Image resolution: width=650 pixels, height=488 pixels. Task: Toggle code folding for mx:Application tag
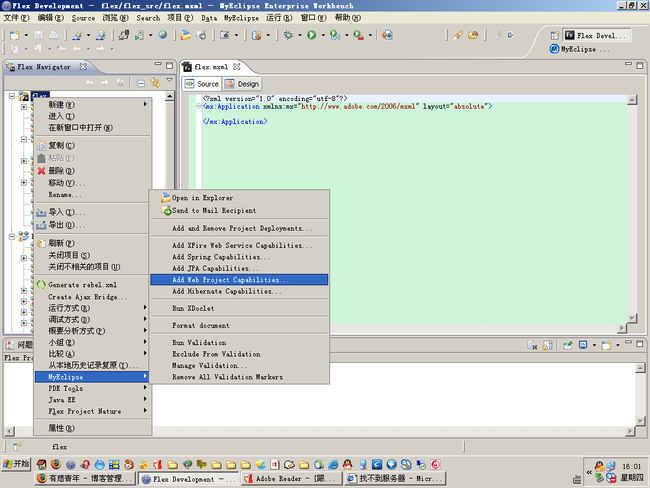pyautogui.click(x=199, y=106)
